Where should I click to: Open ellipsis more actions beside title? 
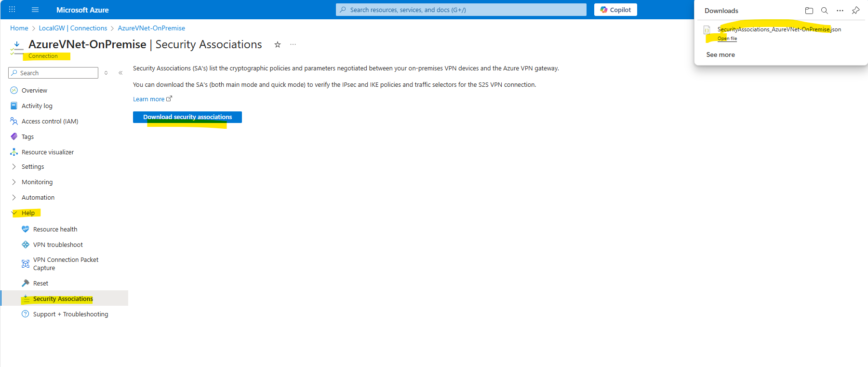tap(293, 44)
